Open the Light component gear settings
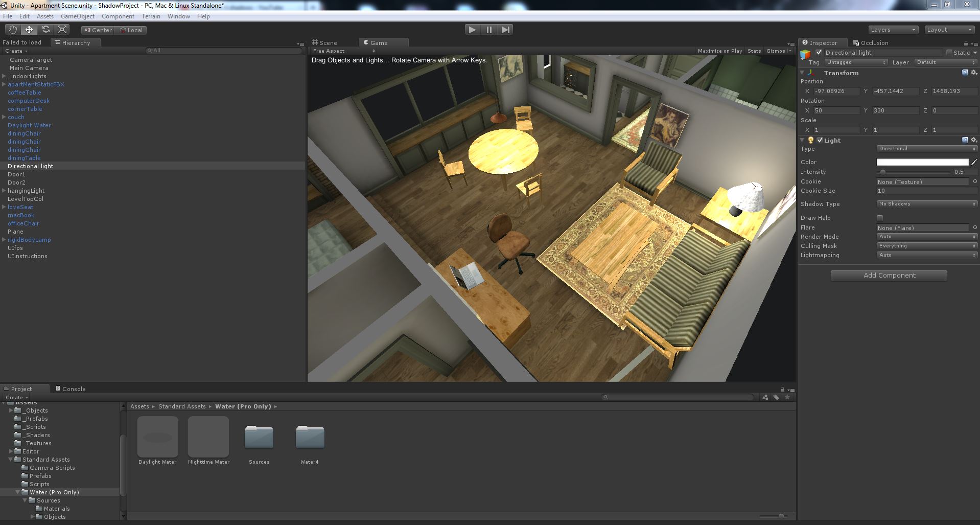This screenshot has height=525, width=980. [974, 140]
